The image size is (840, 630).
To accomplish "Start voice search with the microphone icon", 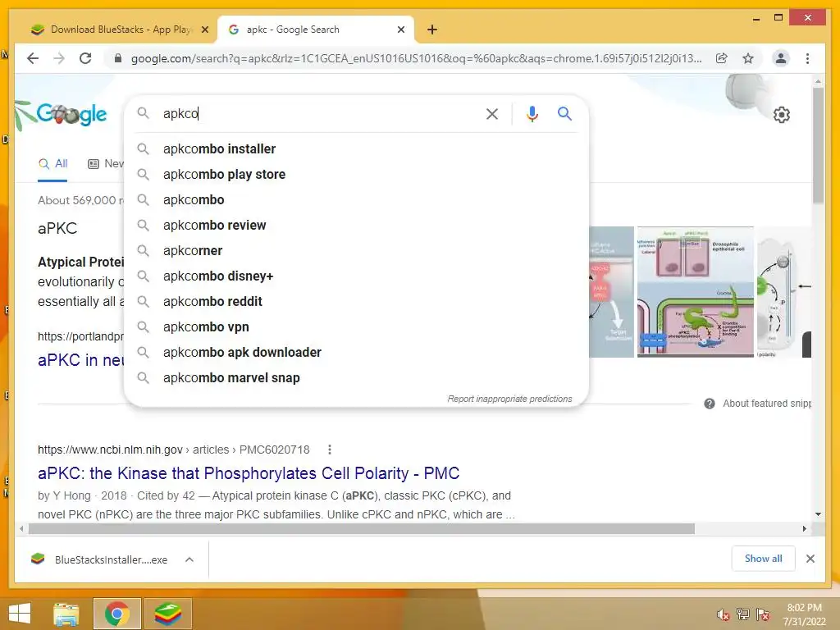I will [x=532, y=113].
